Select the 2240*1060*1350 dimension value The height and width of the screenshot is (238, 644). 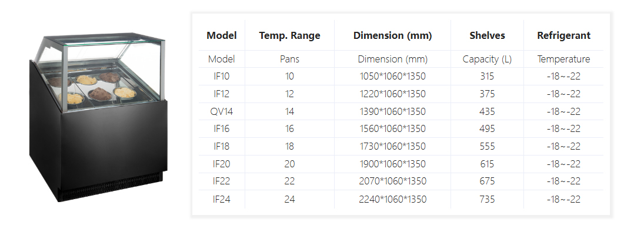pyautogui.click(x=392, y=199)
